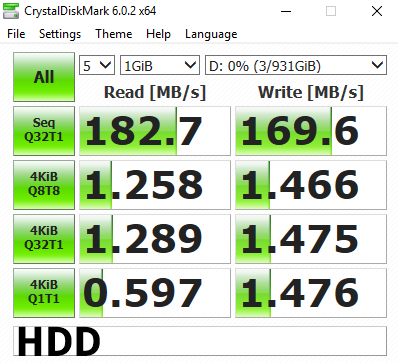Start the 4KiB Q1T1 test
The width and height of the screenshot is (398, 363).
click(x=44, y=293)
